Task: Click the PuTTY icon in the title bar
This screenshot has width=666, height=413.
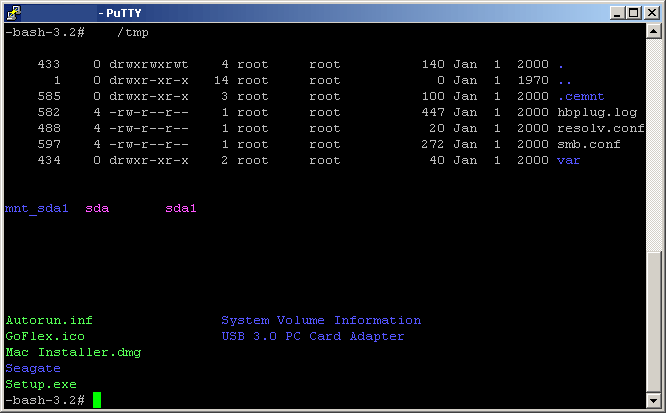Action: tap(14, 13)
